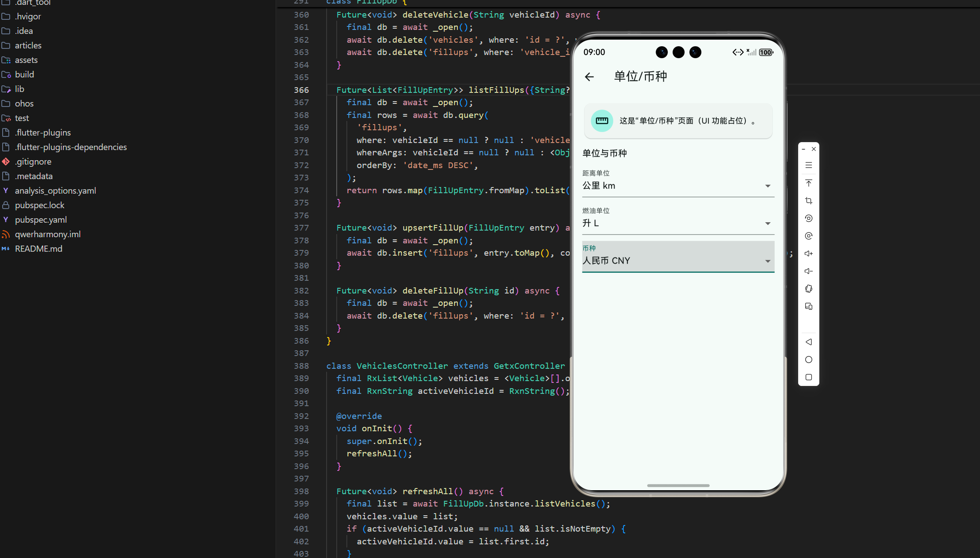Screen dimensions: 980x558
Task: Click line number 388 in the gutter
Action: click(301, 366)
